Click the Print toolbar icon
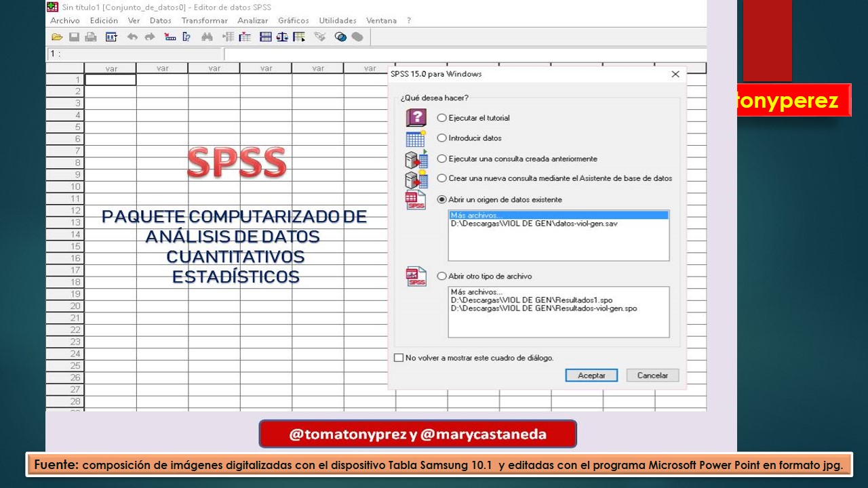This screenshot has height=488, width=868. click(90, 37)
